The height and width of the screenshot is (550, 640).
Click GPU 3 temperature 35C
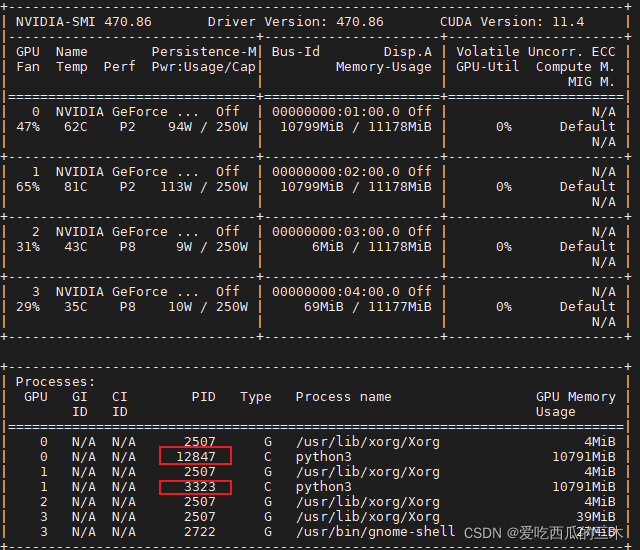point(76,307)
